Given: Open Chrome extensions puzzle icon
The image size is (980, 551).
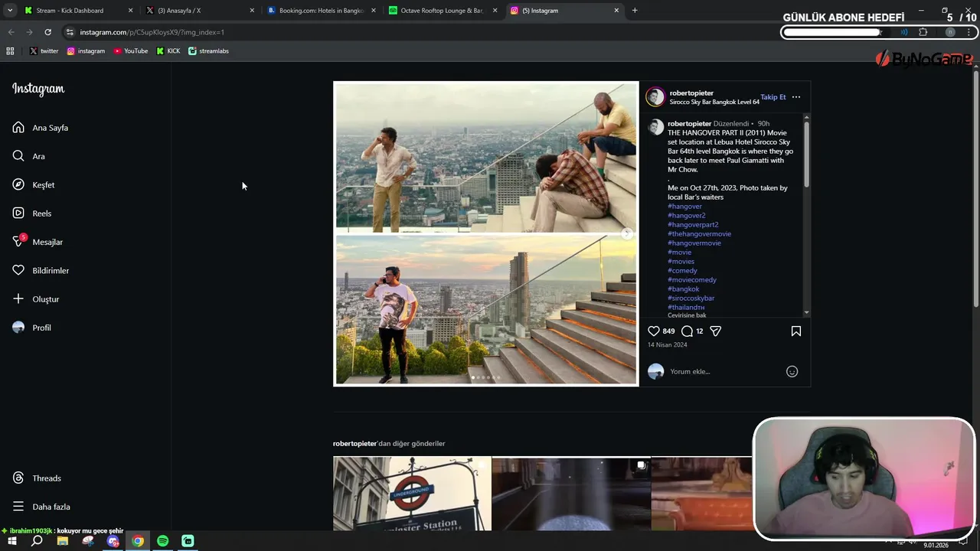Looking at the screenshot, I should 923,32.
